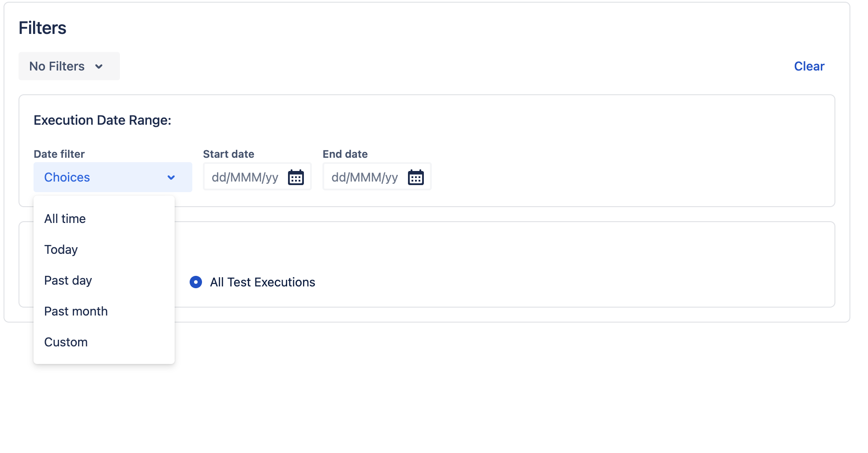
Task: Choose the Custom date range option
Action: [x=66, y=342]
